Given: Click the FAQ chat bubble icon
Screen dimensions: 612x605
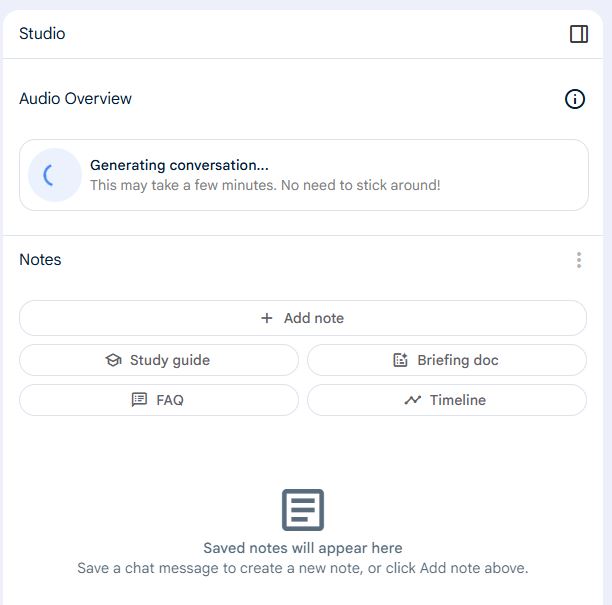Looking at the screenshot, I should coord(139,400).
